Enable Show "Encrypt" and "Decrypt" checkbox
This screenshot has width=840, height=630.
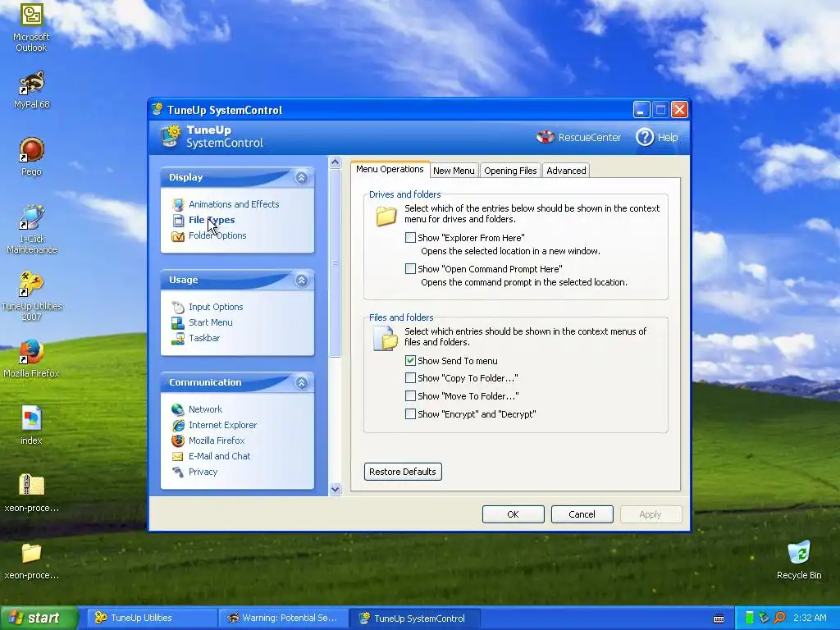410,413
